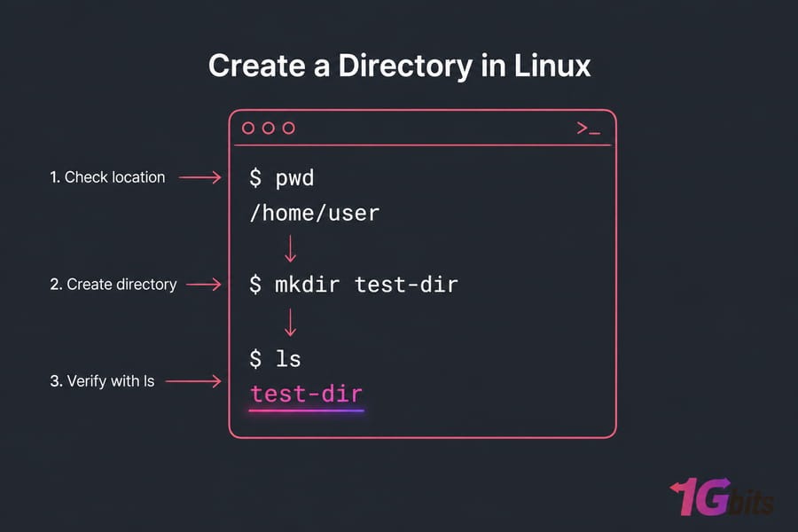Click the leftmost circle in terminal title bar
The height and width of the screenshot is (532, 798).
(248, 128)
